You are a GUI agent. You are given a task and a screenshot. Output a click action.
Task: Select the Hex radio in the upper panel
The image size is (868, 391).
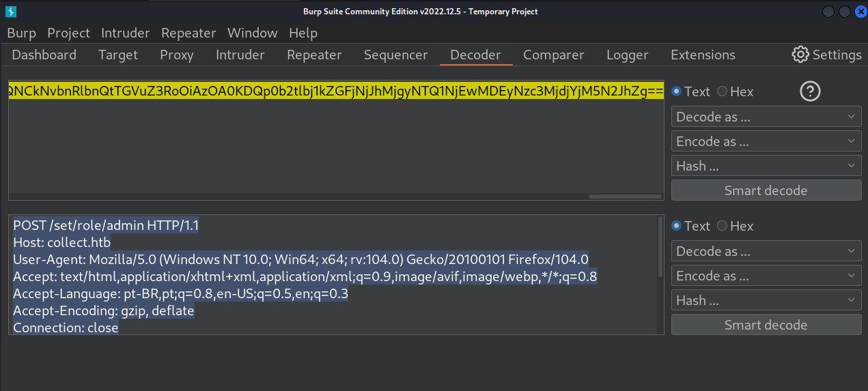click(x=735, y=91)
